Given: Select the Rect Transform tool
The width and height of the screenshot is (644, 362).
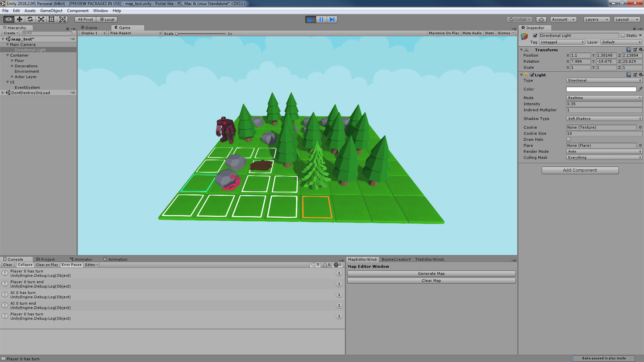Looking at the screenshot, I should pos(51,19).
